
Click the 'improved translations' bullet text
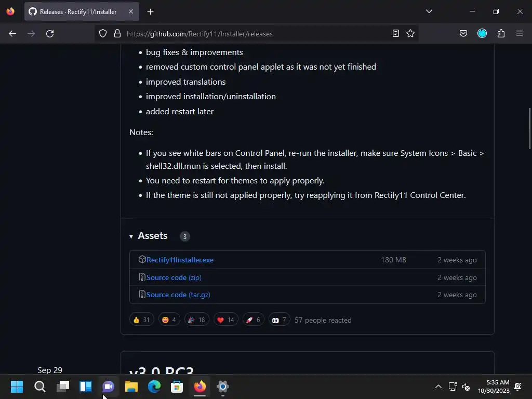(185, 82)
